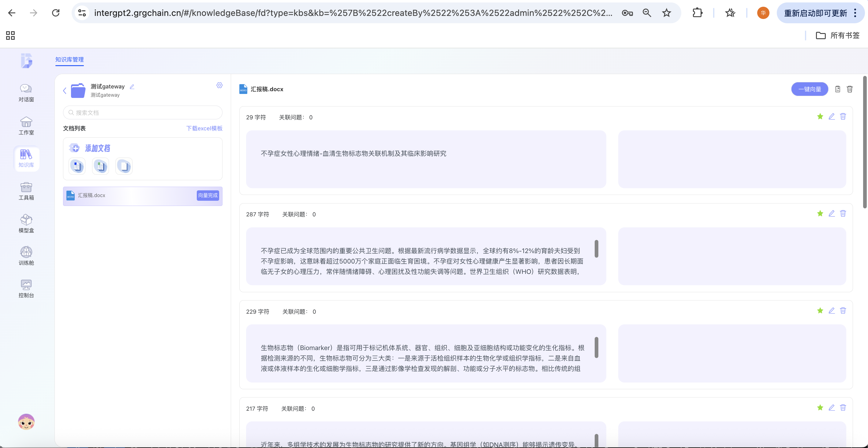Image resolution: width=868 pixels, height=448 pixels.
Task: Delete the document with header trash icon
Action: 849,89
